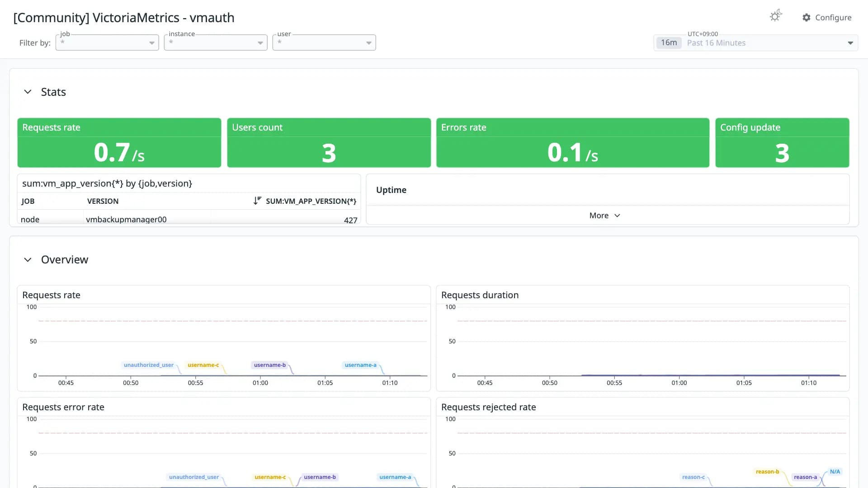868x488 pixels.
Task: Click the 427 value in the version table
Action: pos(350,220)
